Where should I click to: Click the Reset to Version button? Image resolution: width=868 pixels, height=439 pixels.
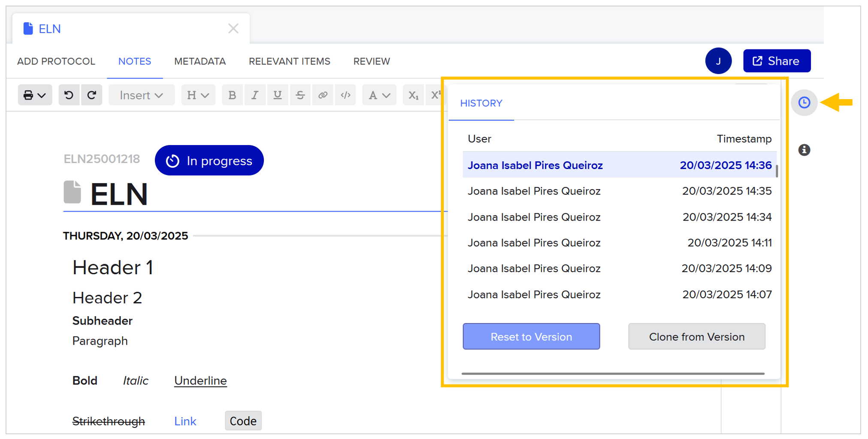coord(531,336)
